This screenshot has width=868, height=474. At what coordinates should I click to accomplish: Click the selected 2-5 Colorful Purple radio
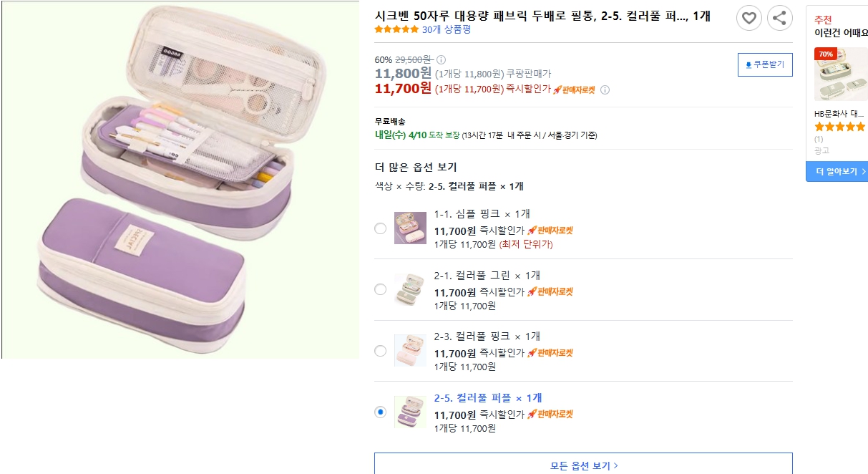click(381, 412)
